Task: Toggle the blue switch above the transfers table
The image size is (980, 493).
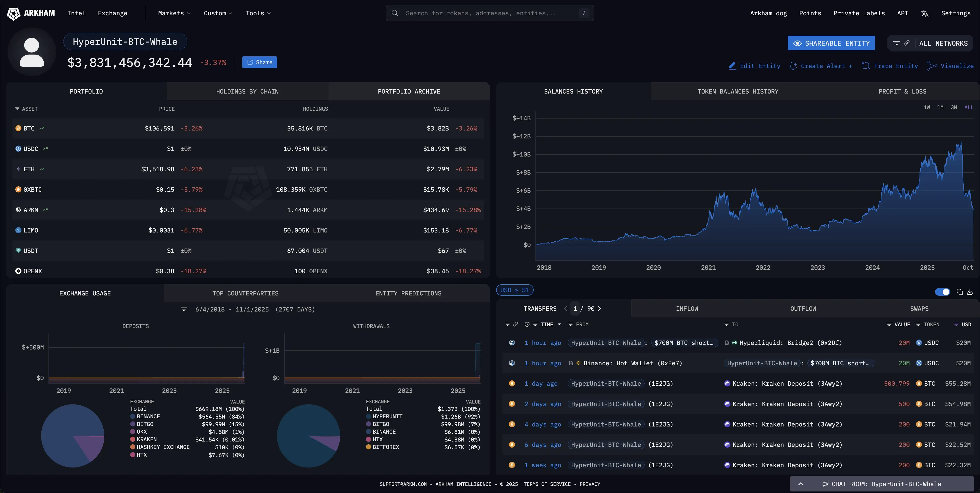Action: [x=943, y=292]
